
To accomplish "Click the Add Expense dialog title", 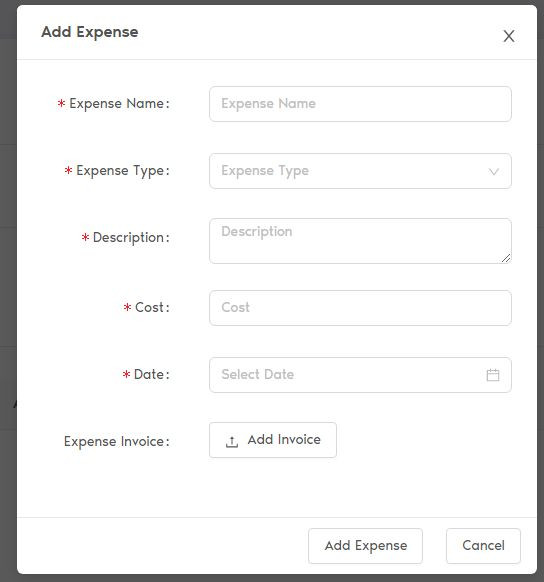I will coord(90,32).
